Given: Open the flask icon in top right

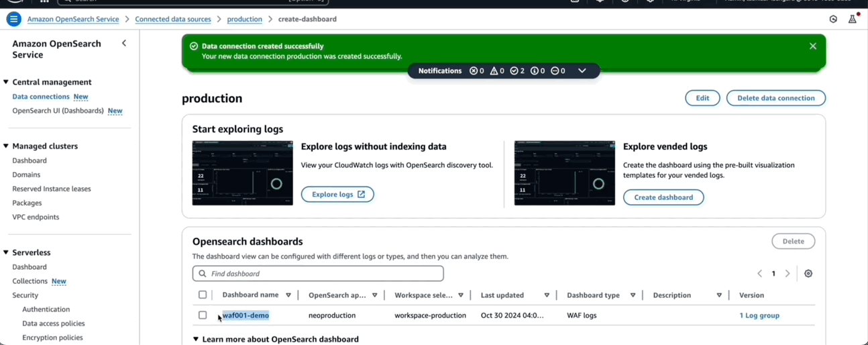Looking at the screenshot, I should pos(853,19).
